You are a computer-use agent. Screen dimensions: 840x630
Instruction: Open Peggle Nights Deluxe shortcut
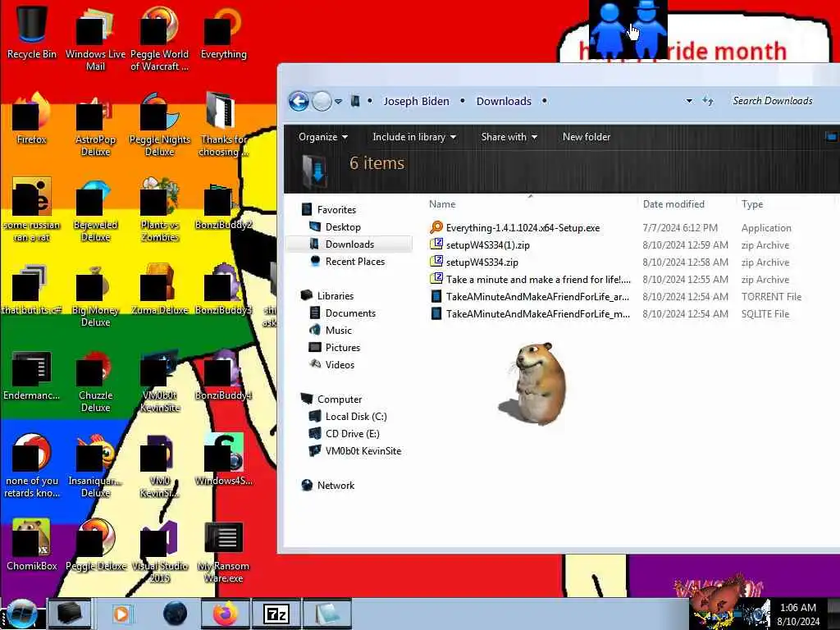pos(160,125)
